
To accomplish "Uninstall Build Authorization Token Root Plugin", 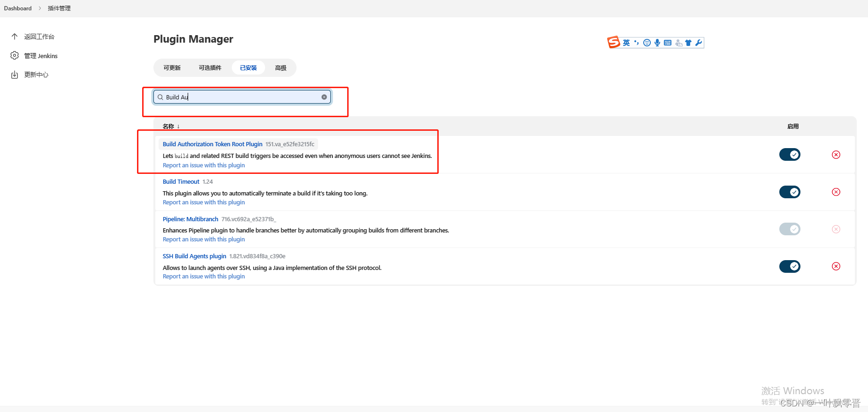I will click(836, 155).
